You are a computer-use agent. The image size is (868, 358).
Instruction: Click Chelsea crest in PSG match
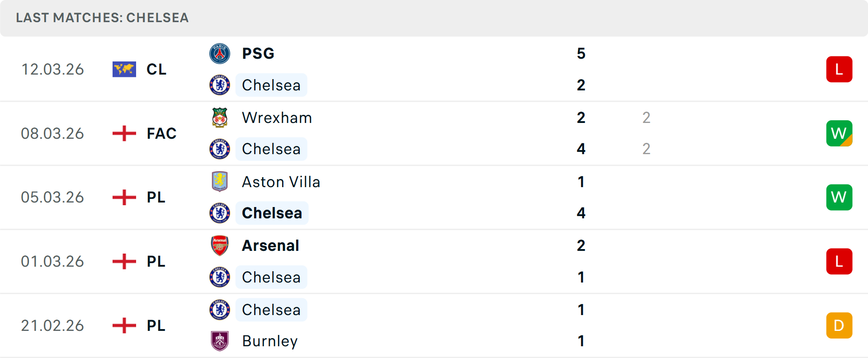[220, 85]
